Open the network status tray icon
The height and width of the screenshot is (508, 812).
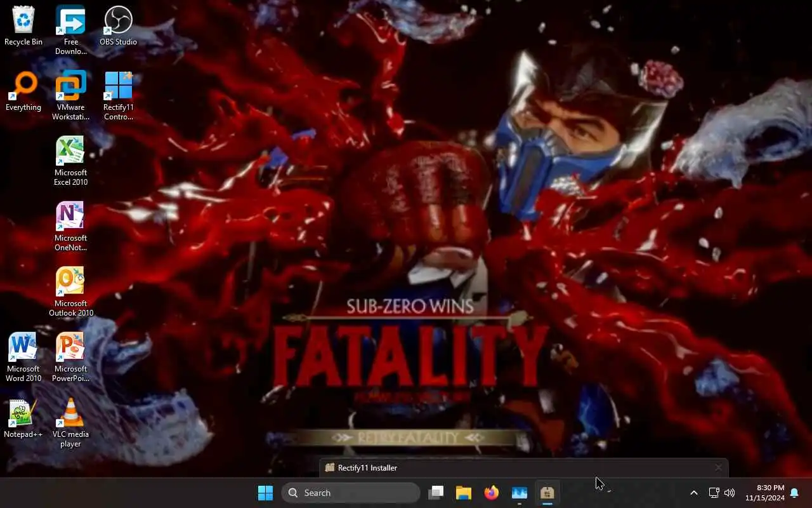pyautogui.click(x=714, y=493)
